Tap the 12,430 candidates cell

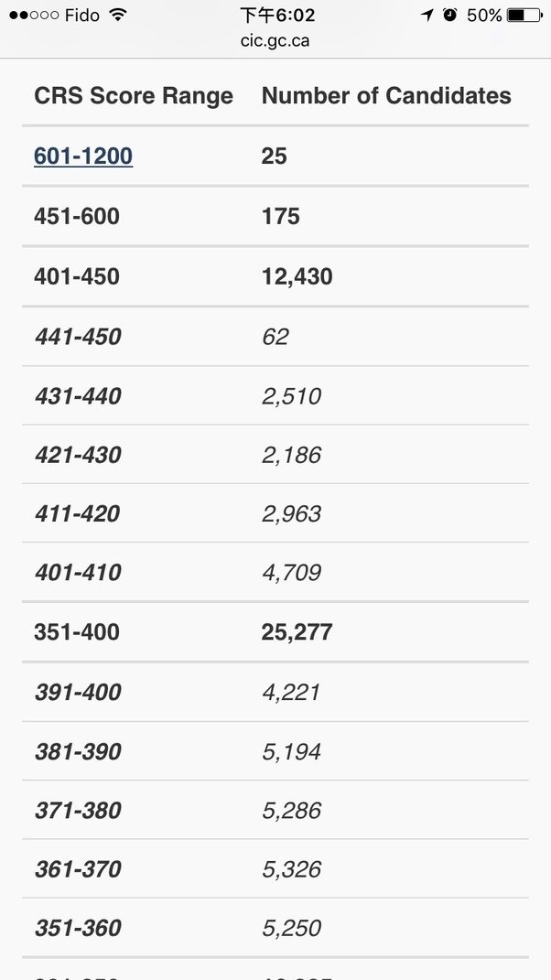(x=297, y=277)
